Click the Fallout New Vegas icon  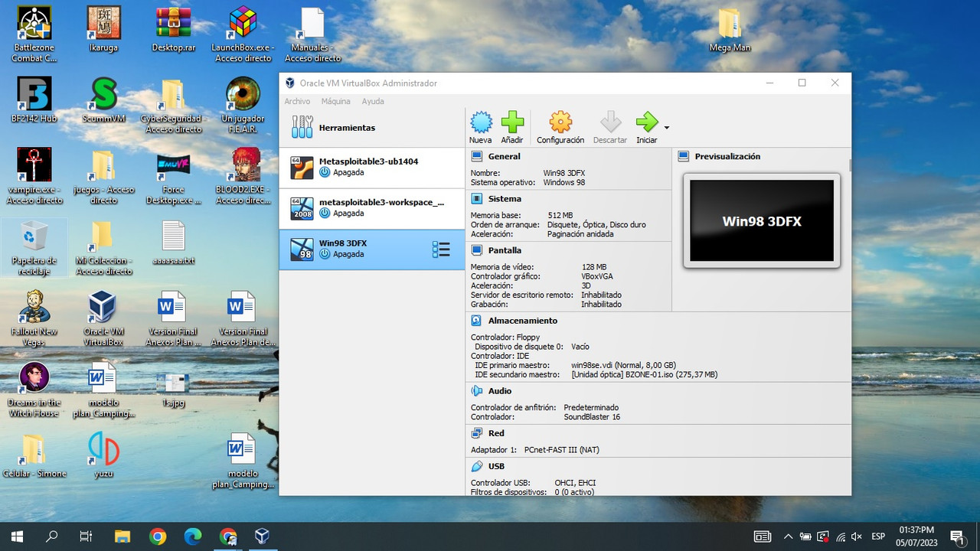coord(34,318)
